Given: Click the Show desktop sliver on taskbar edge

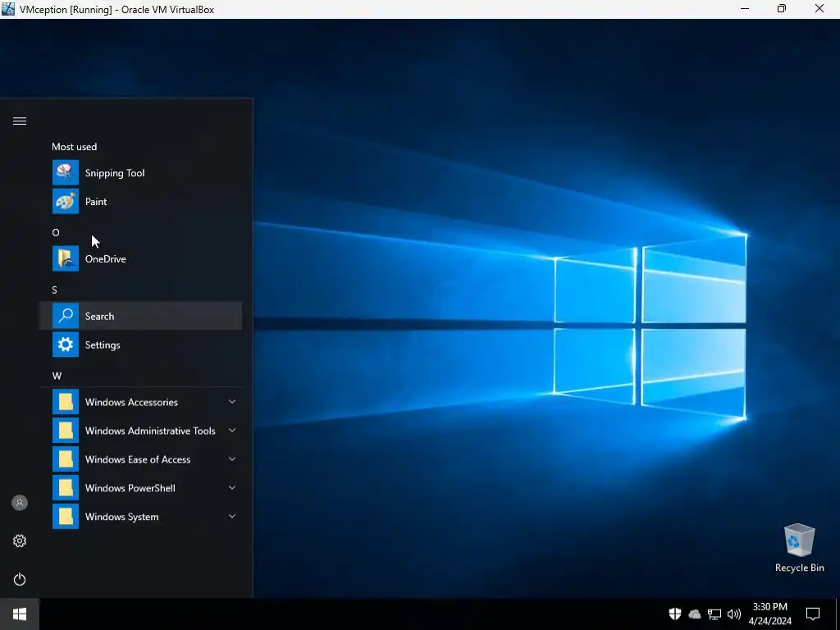Looking at the screenshot, I should click(x=838, y=614).
